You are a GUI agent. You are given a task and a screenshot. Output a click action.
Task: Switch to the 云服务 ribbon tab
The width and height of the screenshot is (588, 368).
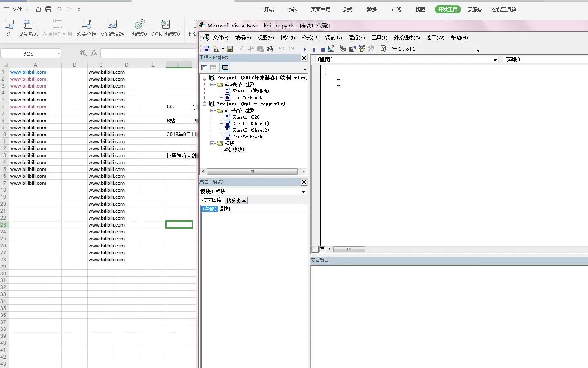point(474,9)
